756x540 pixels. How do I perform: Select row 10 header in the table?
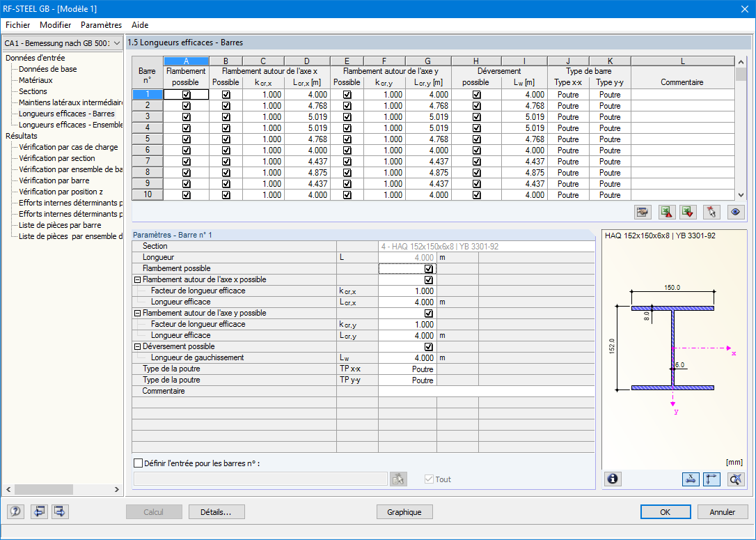(x=148, y=195)
